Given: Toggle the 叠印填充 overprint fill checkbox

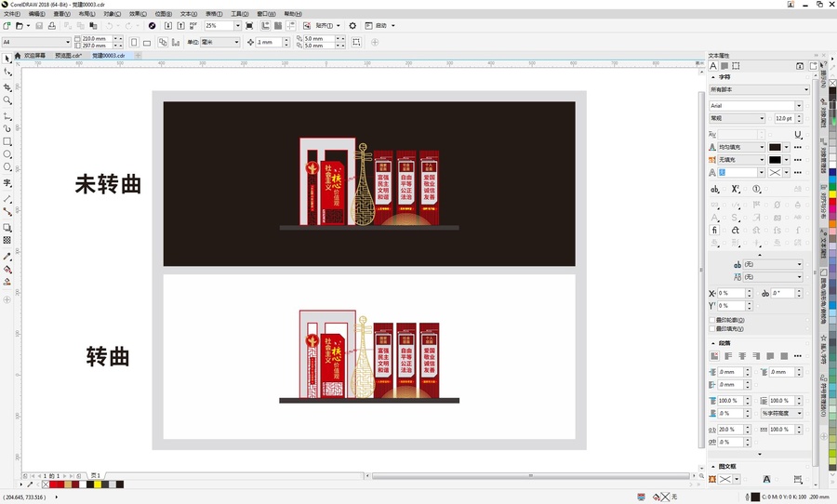Looking at the screenshot, I should pyautogui.click(x=712, y=329).
